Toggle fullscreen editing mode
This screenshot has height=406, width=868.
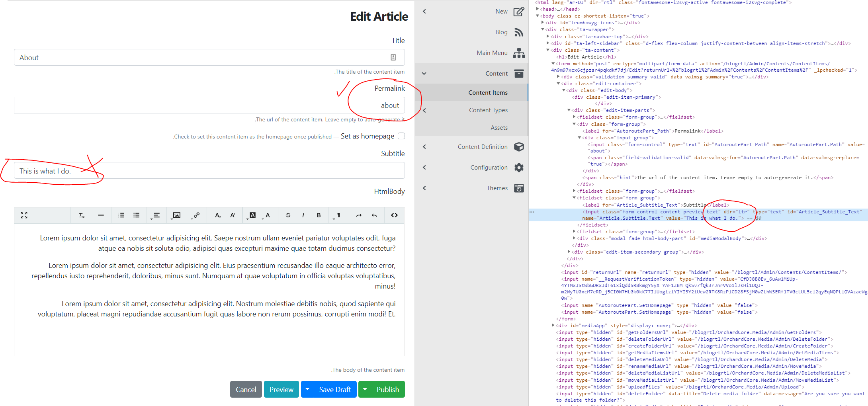pyautogui.click(x=24, y=215)
